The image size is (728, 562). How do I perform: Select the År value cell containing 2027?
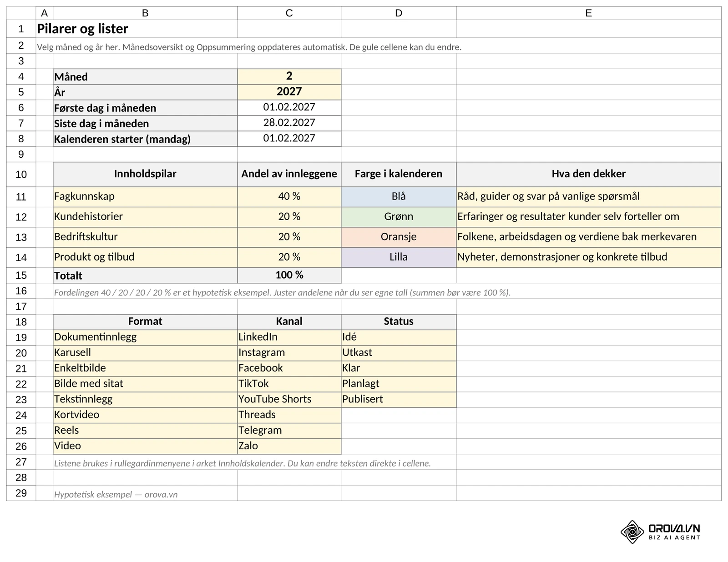coord(289,92)
